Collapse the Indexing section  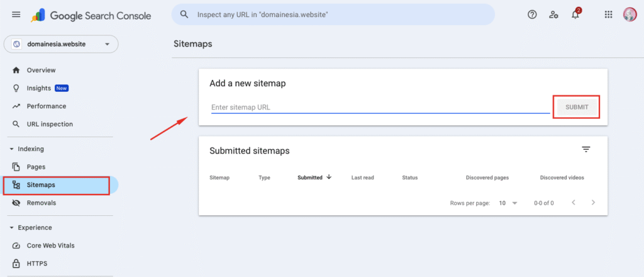click(11, 149)
